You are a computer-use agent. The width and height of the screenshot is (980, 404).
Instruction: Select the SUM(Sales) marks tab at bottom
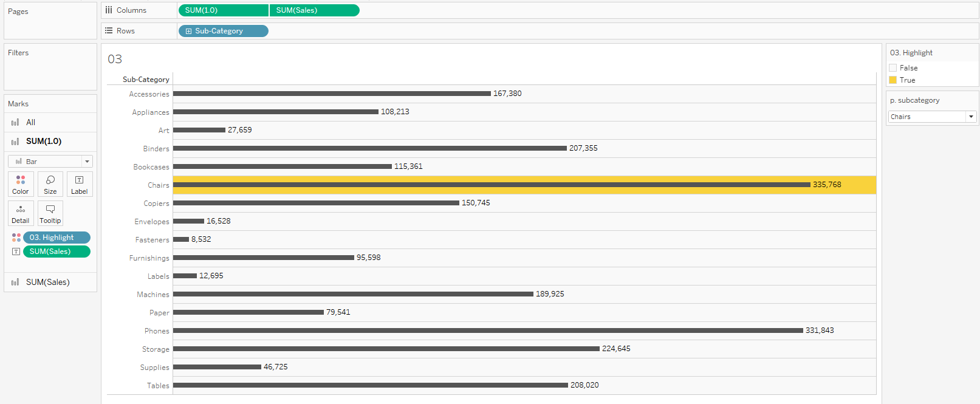47,282
